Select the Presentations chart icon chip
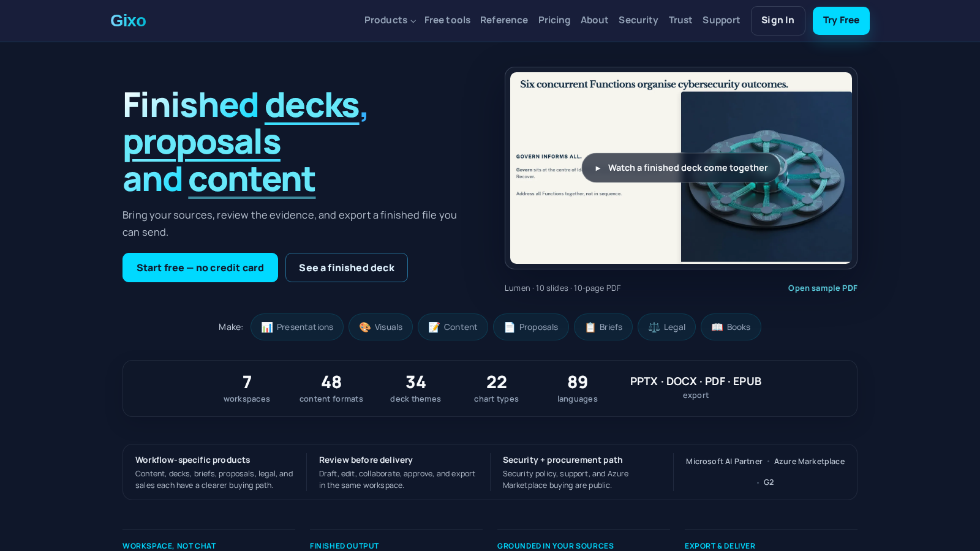The image size is (980, 551). click(297, 327)
